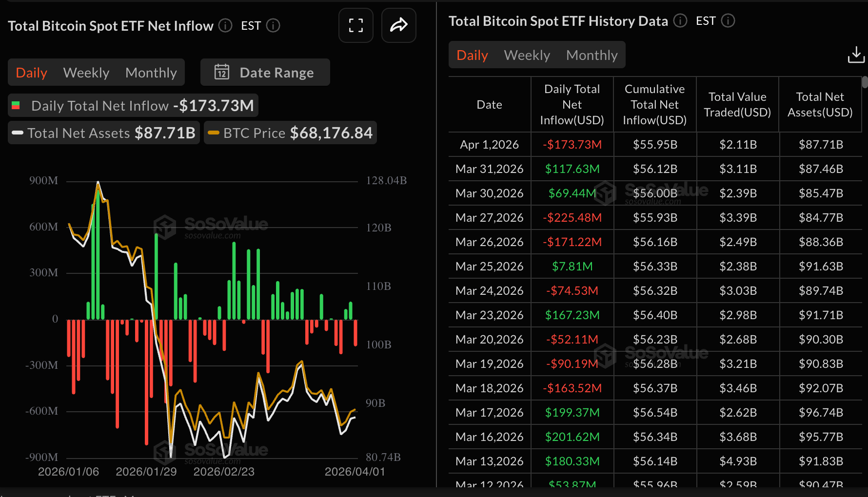The width and height of the screenshot is (868, 497).
Task: Click the Apr 1,2026 table row
Action: point(654,145)
